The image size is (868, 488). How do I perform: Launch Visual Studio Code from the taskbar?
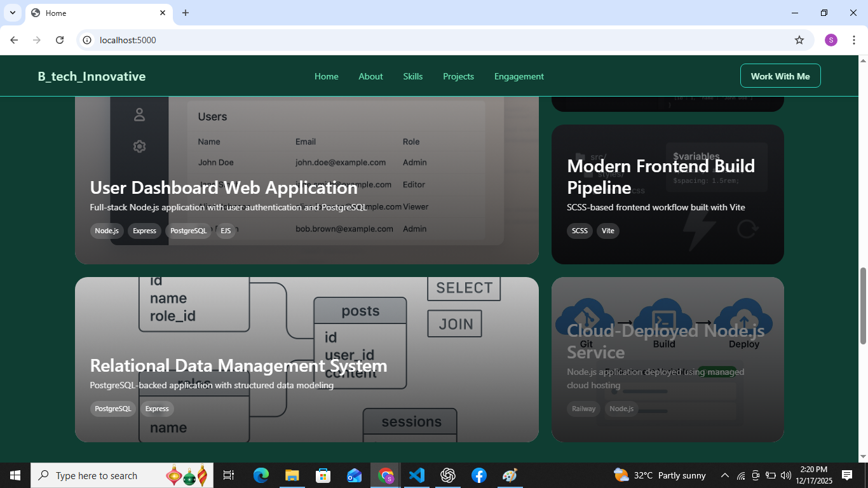pyautogui.click(x=417, y=475)
